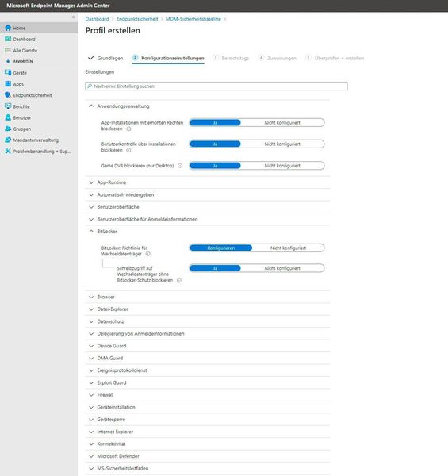448x476 pixels.
Task: Click the search magnifier icon in the settings field
Action: coord(90,86)
